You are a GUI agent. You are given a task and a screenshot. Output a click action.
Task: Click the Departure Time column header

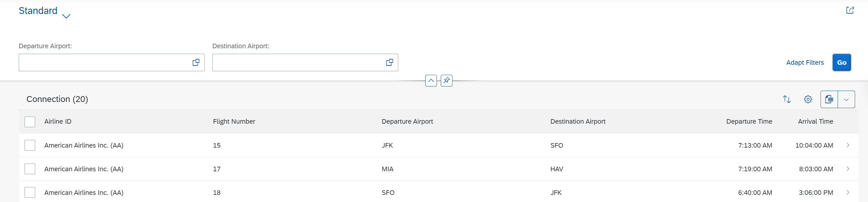coord(749,122)
